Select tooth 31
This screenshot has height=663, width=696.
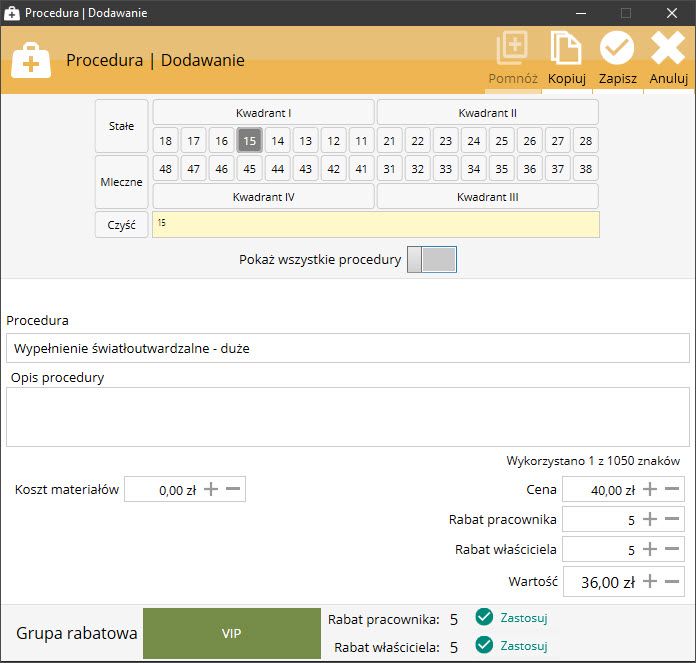tap(389, 169)
